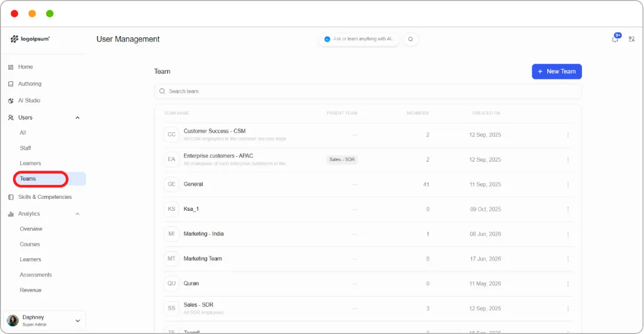Open the Customer Success - CSM team
Image resolution: width=644 pixels, height=334 pixels.
pos(215,131)
